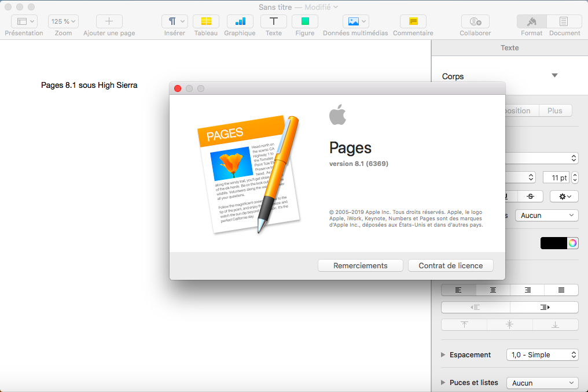Align text to the right
Viewport: 588px width, 392px height.
point(527,290)
